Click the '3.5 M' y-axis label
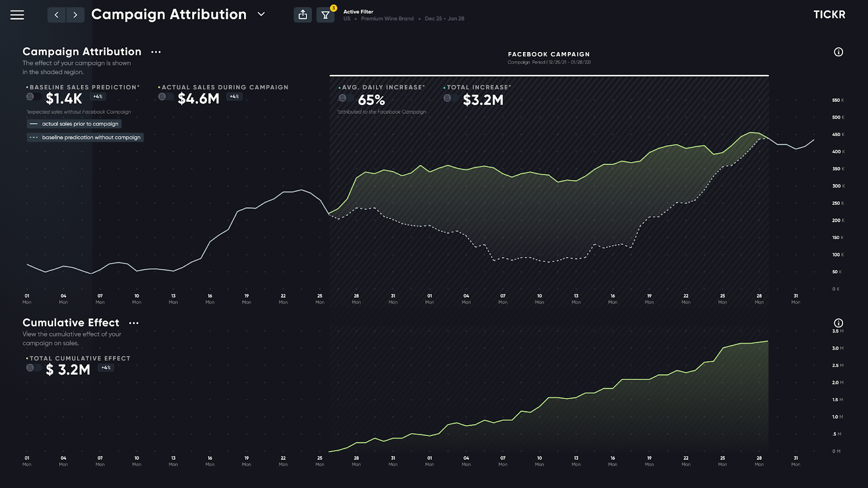Viewport: 868px width, 488px height. (x=838, y=331)
